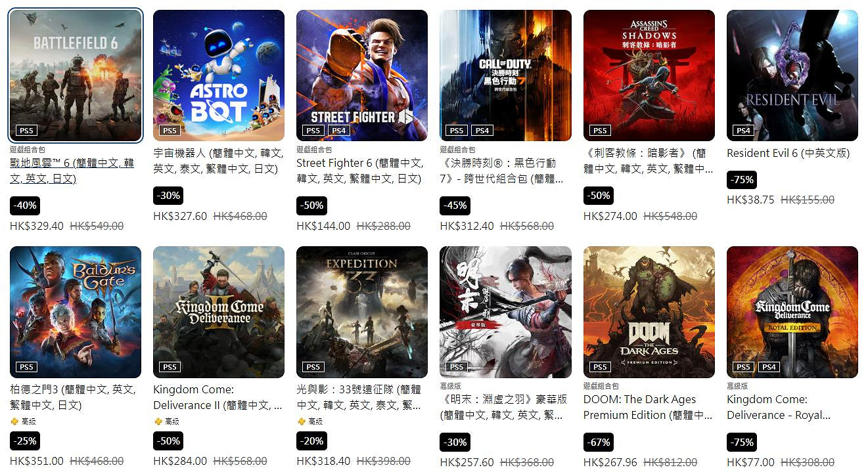Open the Assassin's Creed Shadows cover image
The image size is (868, 476).
[649, 76]
